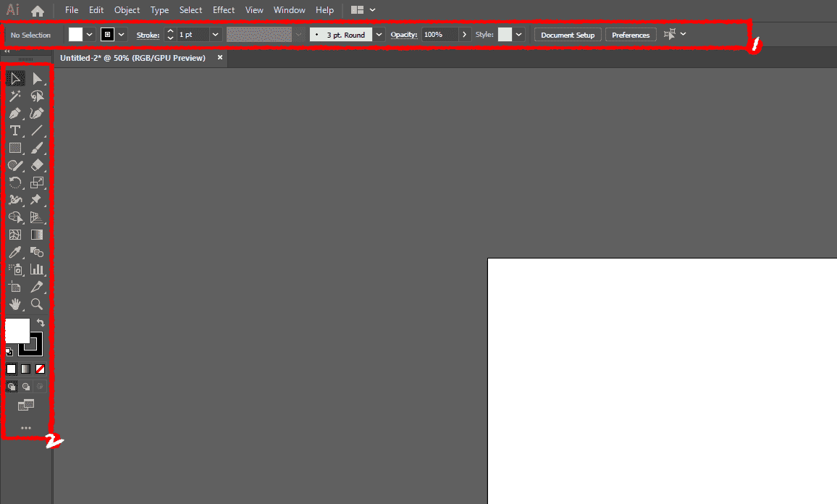Viewport: 837px width, 504px height.
Task: Open Document Setup
Action: 567,34
